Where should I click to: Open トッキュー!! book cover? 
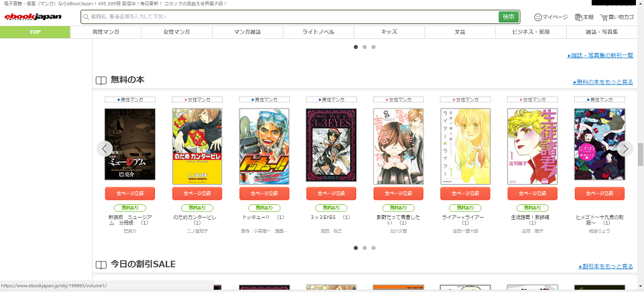(264, 147)
